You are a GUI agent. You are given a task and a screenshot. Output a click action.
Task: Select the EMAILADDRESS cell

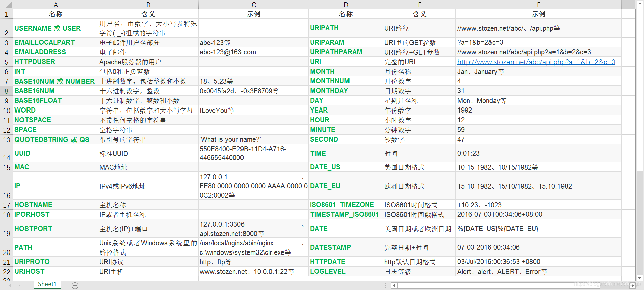[x=56, y=52]
